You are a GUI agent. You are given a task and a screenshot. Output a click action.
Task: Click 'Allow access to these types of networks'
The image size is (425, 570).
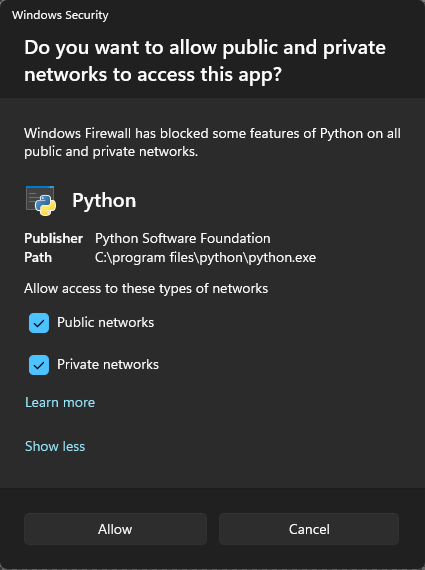(x=146, y=289)
